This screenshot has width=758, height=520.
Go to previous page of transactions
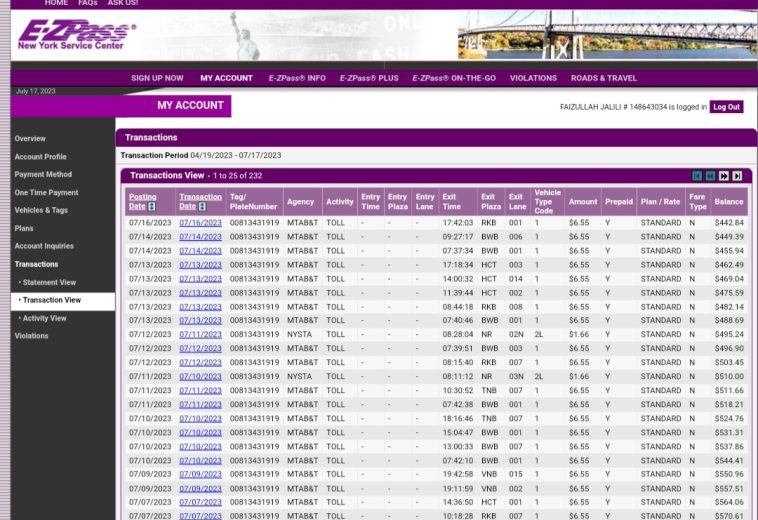(x=710, y=176)
